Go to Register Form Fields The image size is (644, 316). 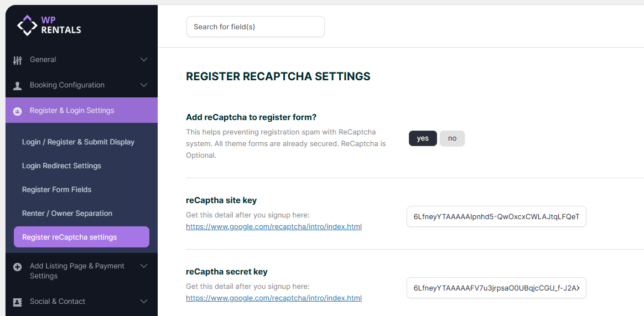click(56, 190)
